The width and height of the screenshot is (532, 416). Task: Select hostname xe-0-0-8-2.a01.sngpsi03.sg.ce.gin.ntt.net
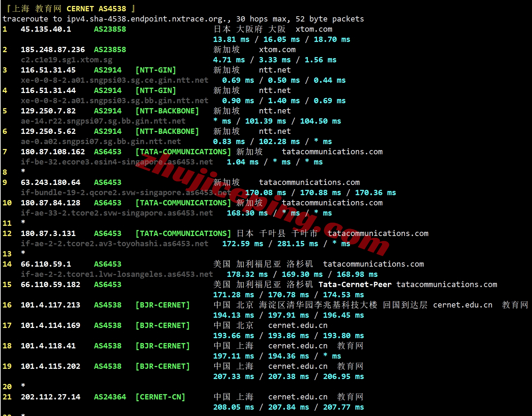pos(115,80)
